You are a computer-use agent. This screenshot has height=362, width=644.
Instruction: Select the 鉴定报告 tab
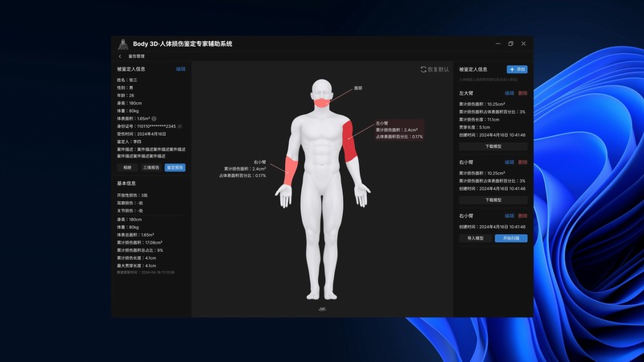pyautogui.click(x=175, y=167)
